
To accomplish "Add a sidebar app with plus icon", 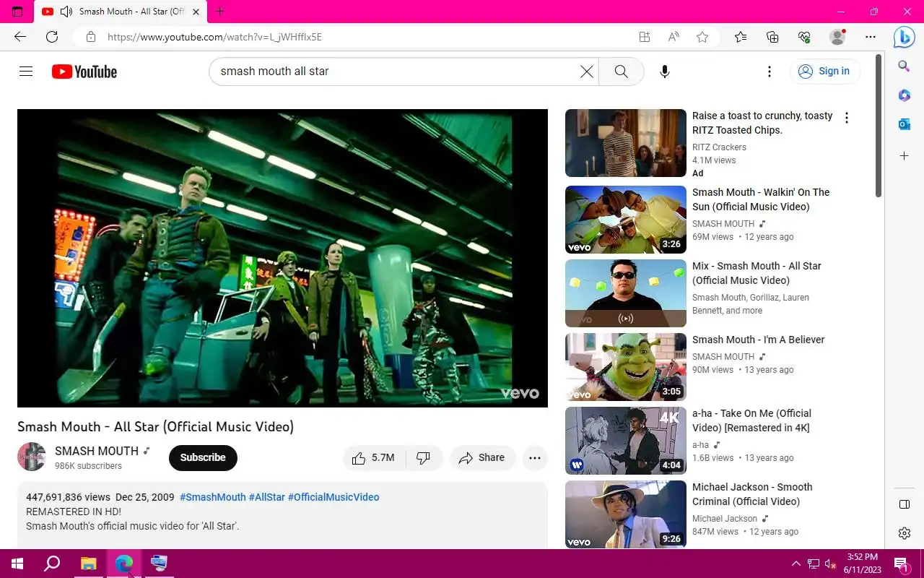I will coord(905,156).
